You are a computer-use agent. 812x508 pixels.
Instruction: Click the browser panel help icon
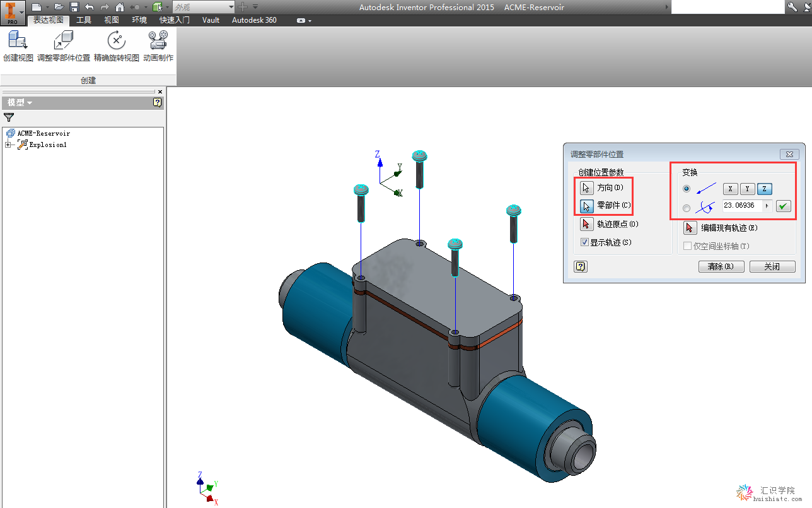click(x=158, y=102)
